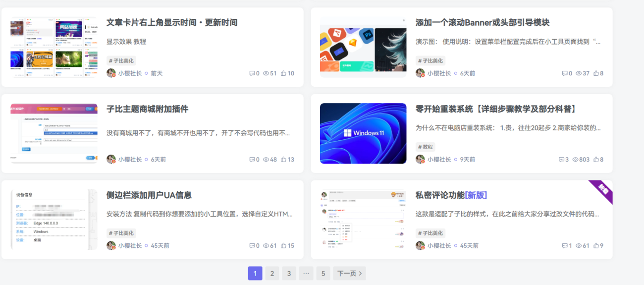Click comment icon on 零开始重装系统 post
The width and height of the screenshot is (644, 285).
(561, 160)
